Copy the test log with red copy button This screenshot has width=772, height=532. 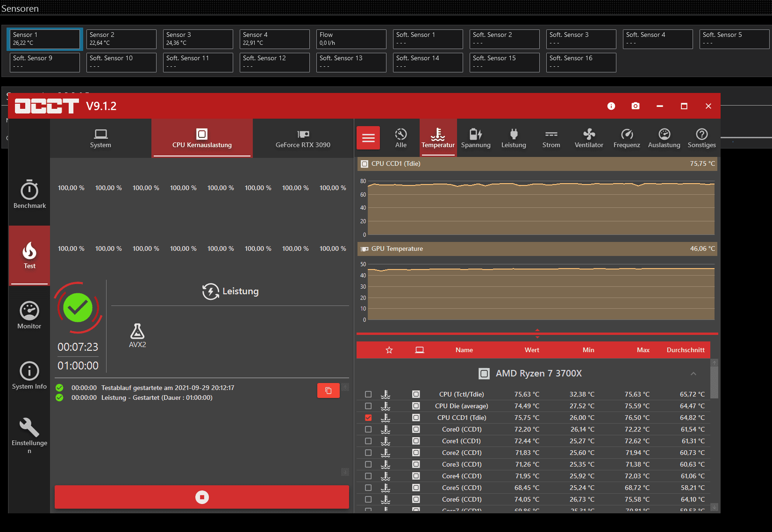tap(329, 390)
